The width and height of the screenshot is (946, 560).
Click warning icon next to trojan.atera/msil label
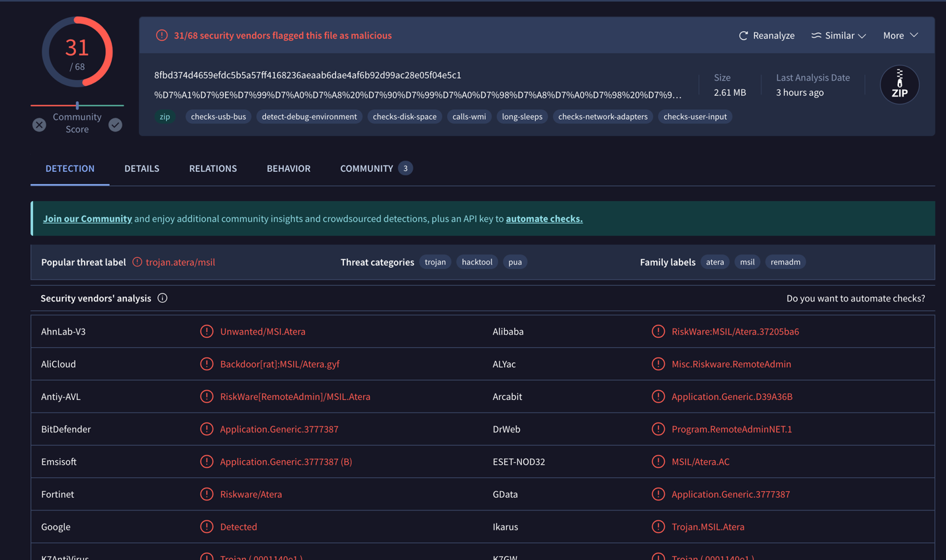tap(137, 262)
